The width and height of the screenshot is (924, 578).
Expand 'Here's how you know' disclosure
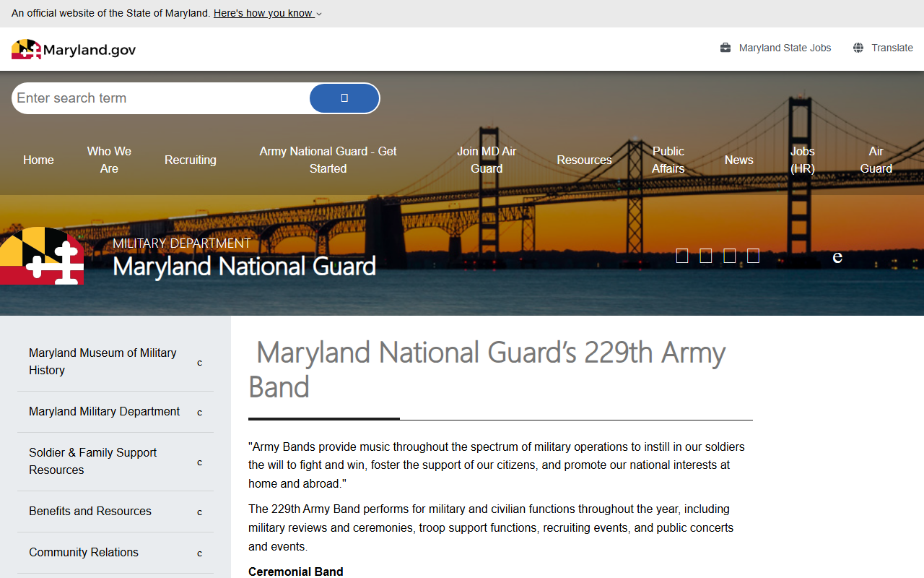coord(268,13)
